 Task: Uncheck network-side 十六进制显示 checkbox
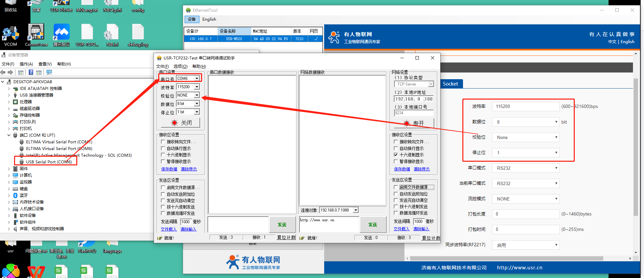pos(396,155)
